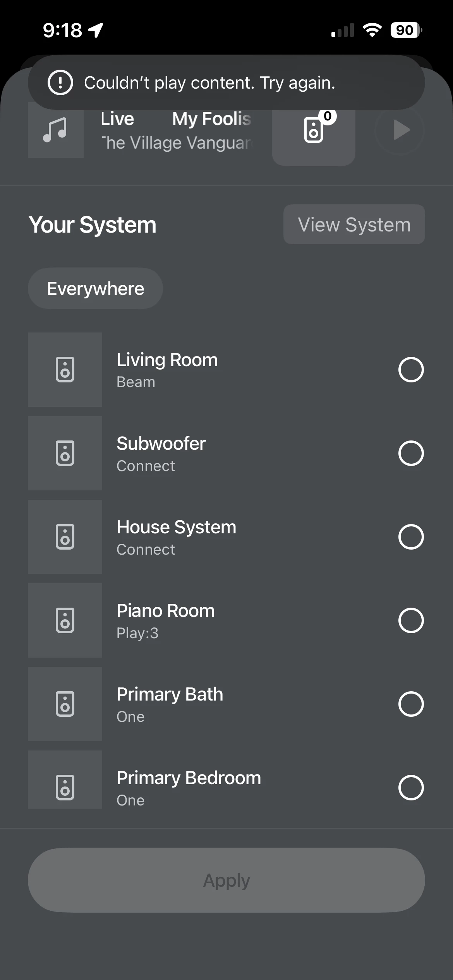
Task: Tap the Everywhere group chip
Action: [x=95, y=289]
